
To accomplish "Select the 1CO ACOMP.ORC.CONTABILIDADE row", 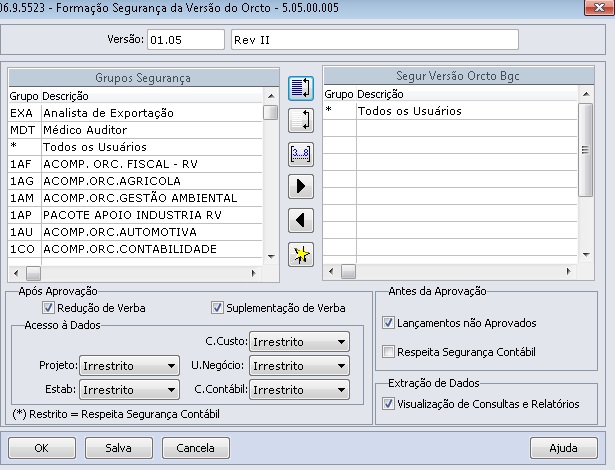I will coord(135,249).
